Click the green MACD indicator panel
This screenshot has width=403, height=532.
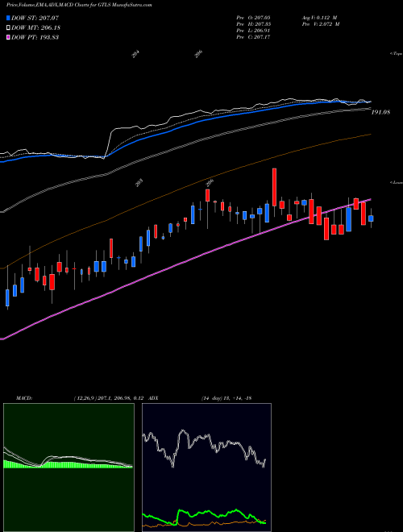click(69, 468)
